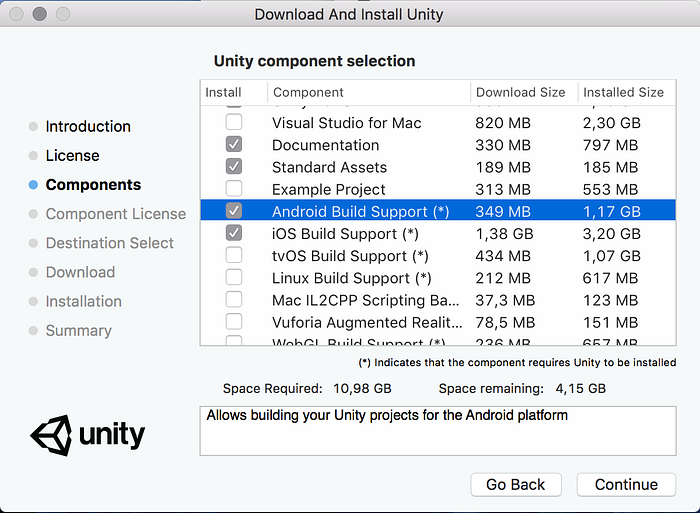Check the Vuforia Augmented Reality checkbox
The image size is (700, 513).
coord(234,321)
